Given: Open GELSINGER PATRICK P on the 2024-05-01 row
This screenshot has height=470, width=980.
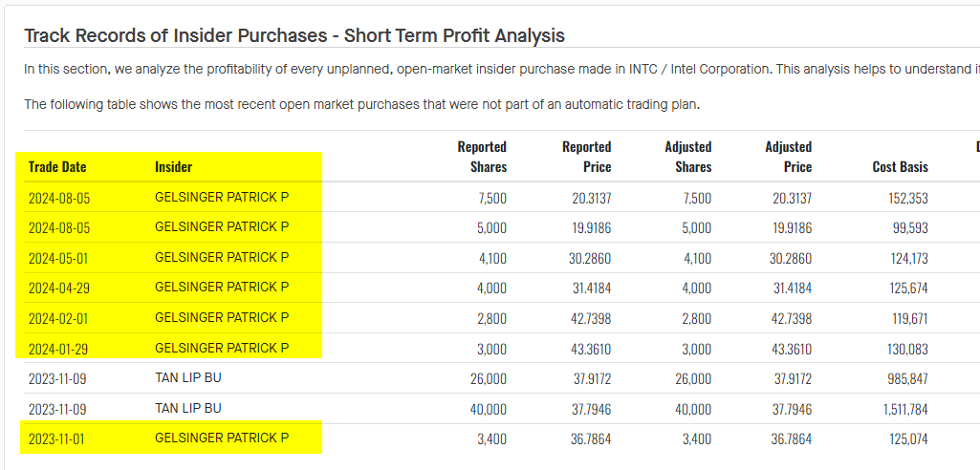Looking at the screenshot, I should tap(222, 258).
